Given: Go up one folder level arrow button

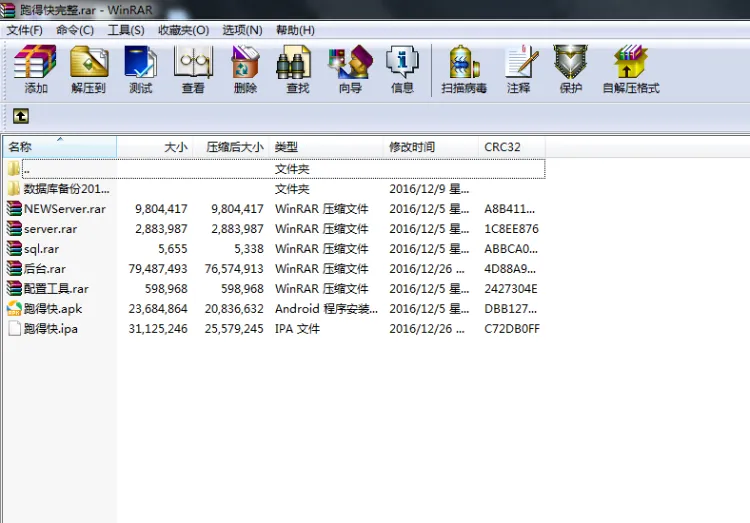Looking at the screenshot, I should tap(21, 116).
